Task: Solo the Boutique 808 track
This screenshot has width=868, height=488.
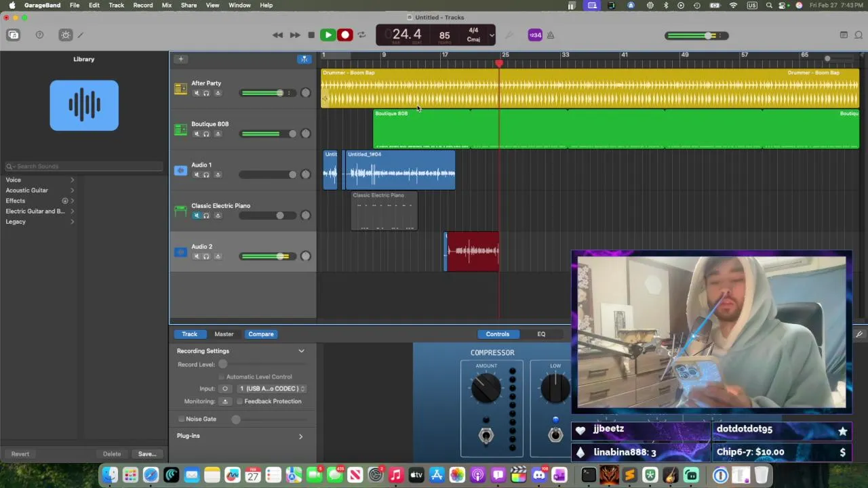Action: 206,134
